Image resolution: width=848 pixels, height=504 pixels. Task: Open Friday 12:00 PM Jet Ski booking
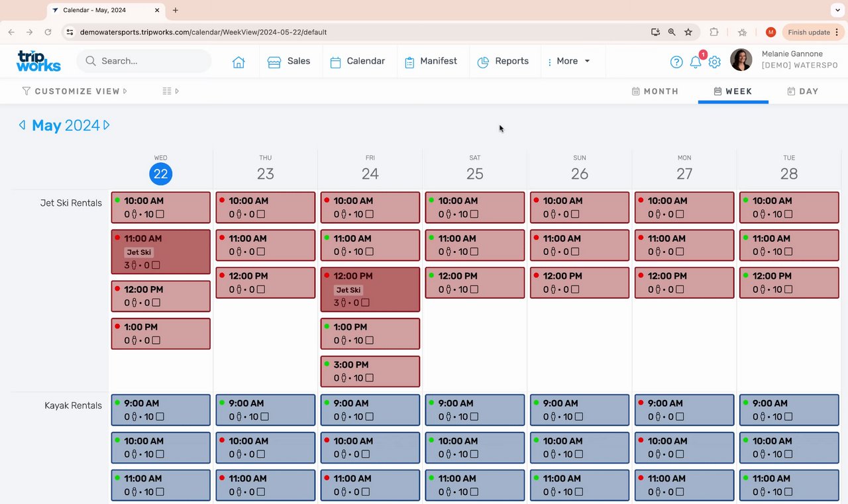[370, 289]
